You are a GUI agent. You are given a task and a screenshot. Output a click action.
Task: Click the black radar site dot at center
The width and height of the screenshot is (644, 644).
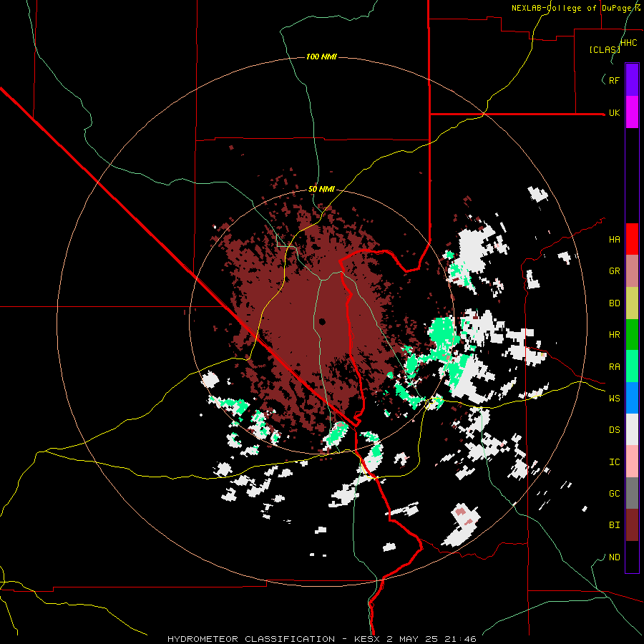coord(322,321)
